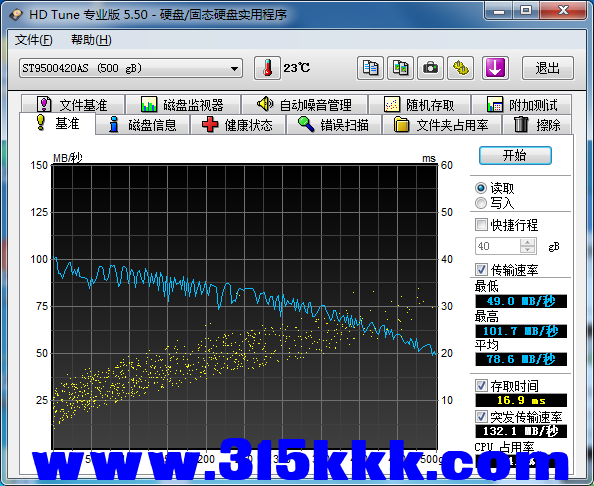The image size is (594, 486).
Task: Click the 退出 exit button
Action: [x=548, y=68]
